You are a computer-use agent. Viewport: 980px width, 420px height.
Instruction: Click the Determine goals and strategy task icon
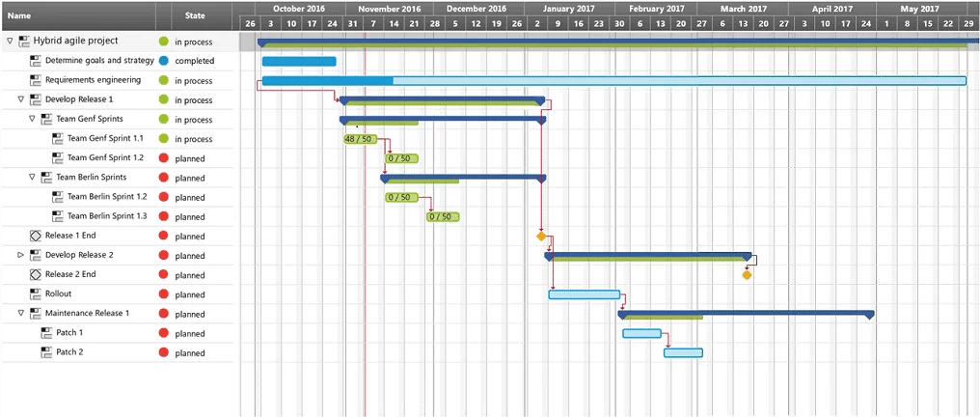coord(36,62)
